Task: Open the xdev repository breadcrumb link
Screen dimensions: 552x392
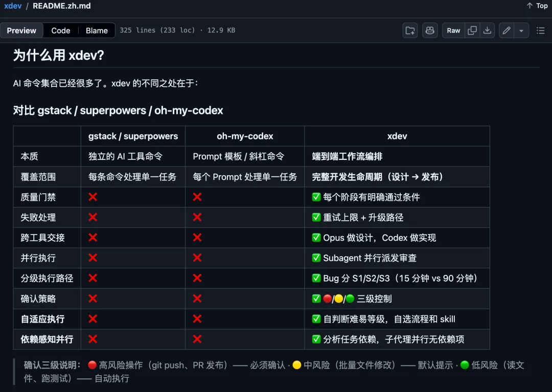Action: coord(13,6)
